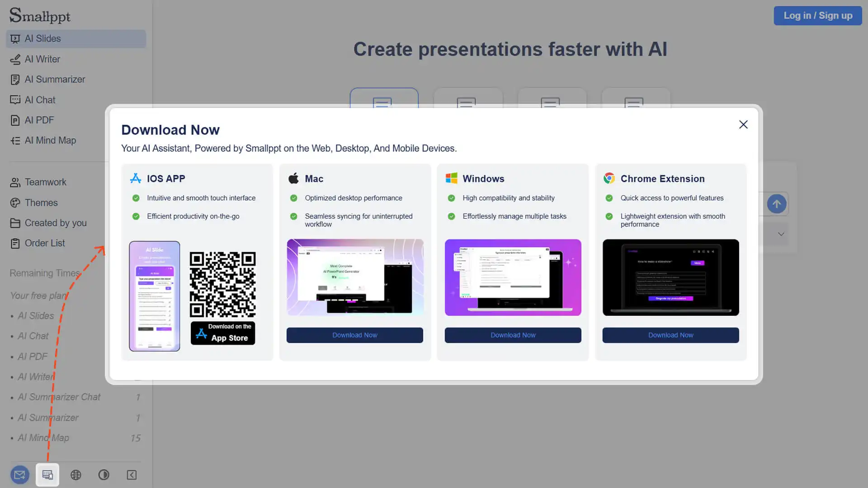The height and width of the screenshot is (488, 868).
Task: Click Download Now for Chrome Extension
Action: 671,335
